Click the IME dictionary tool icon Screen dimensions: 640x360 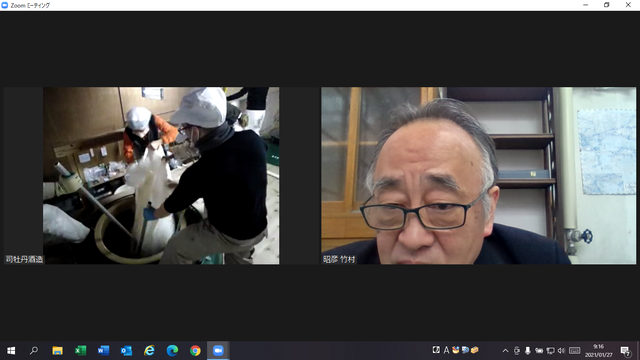pyautogui.click(x=465, y=350)
